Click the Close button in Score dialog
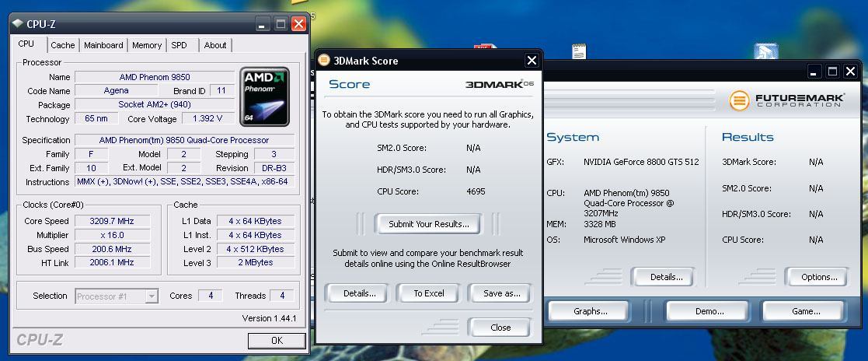 click(x=500, y=328)
